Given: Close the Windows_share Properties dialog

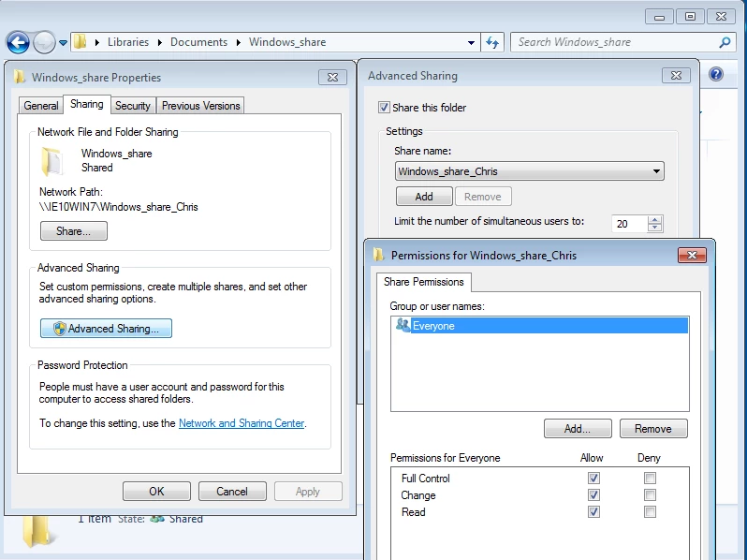Looking at the screenshot, I should tap(332, 77).
